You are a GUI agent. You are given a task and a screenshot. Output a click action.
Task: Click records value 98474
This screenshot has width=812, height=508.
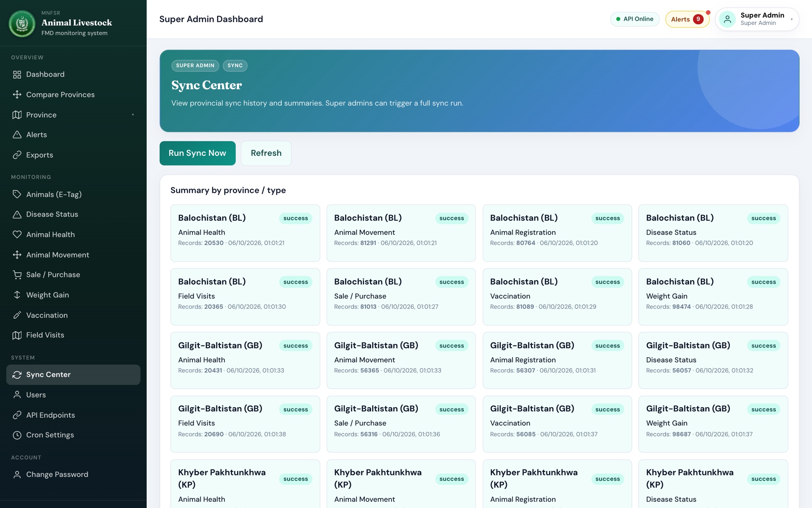[681, 307]
